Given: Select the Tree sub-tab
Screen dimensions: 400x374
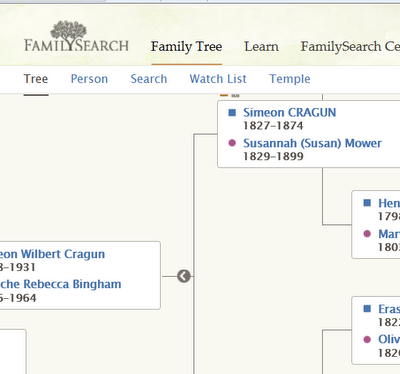Looking at the screenshot, I should 36,79.
